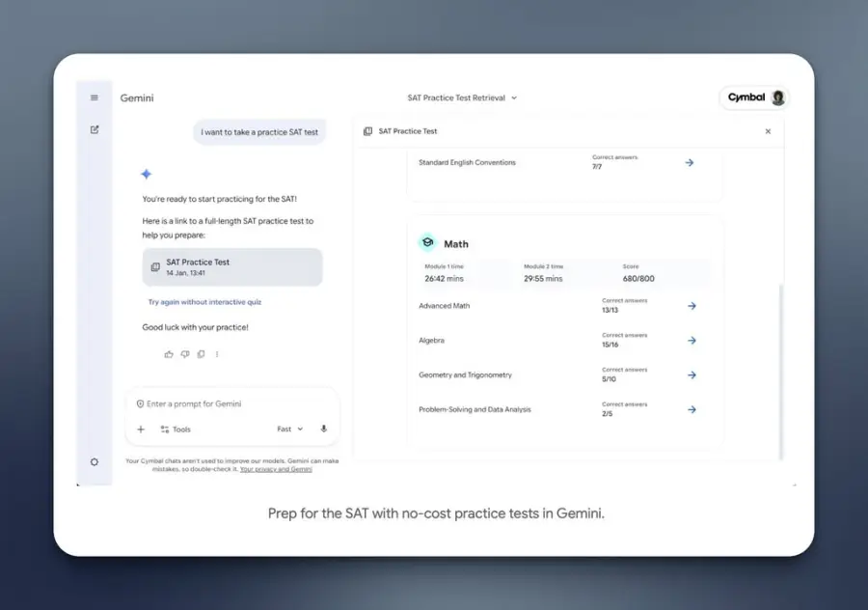Open Tools in prompt box
The image size is (868, 610).
176,430
